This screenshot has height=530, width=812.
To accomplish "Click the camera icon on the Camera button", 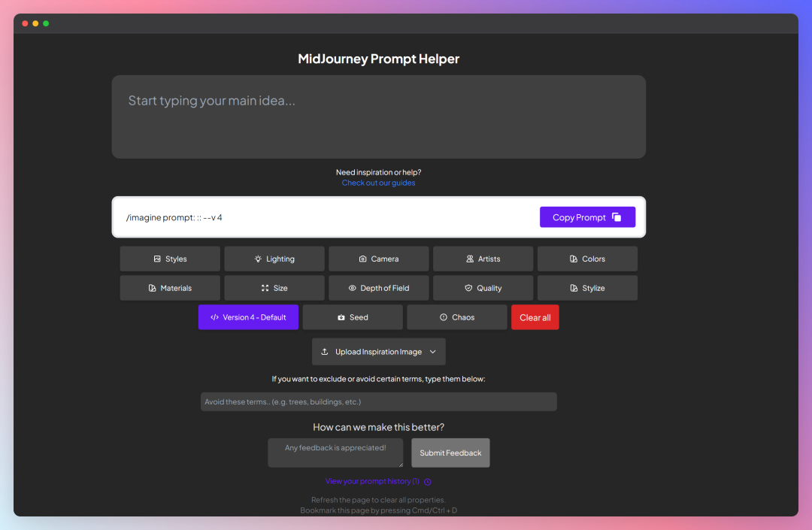I will [x=362, y=259].
